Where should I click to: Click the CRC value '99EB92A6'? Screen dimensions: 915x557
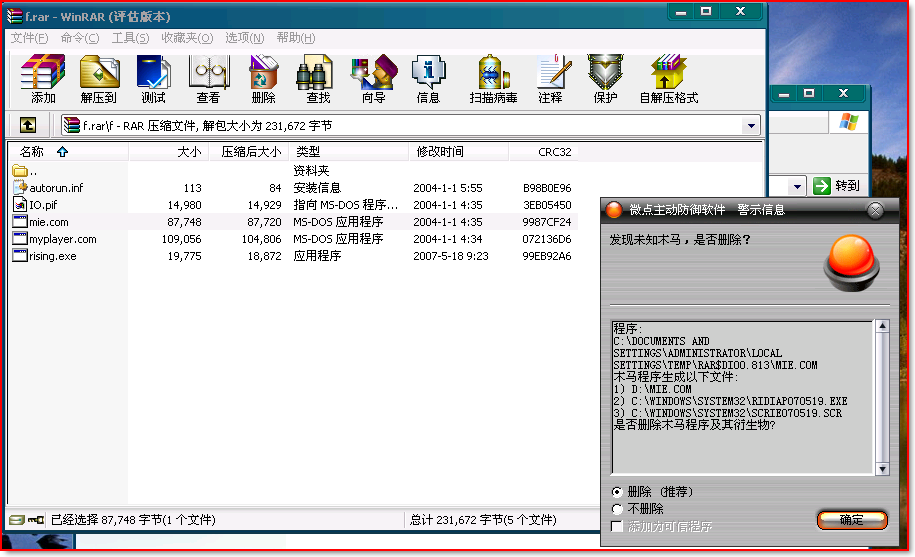(x=547, y=256)
